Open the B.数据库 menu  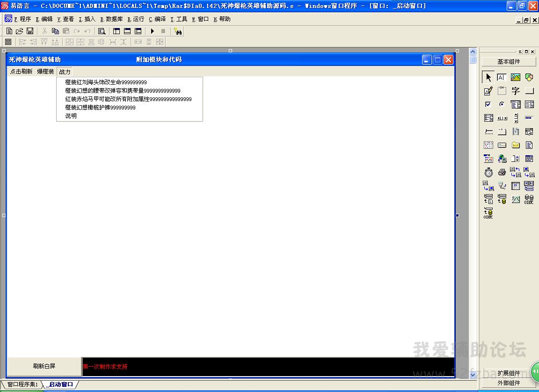pos(111,19)
